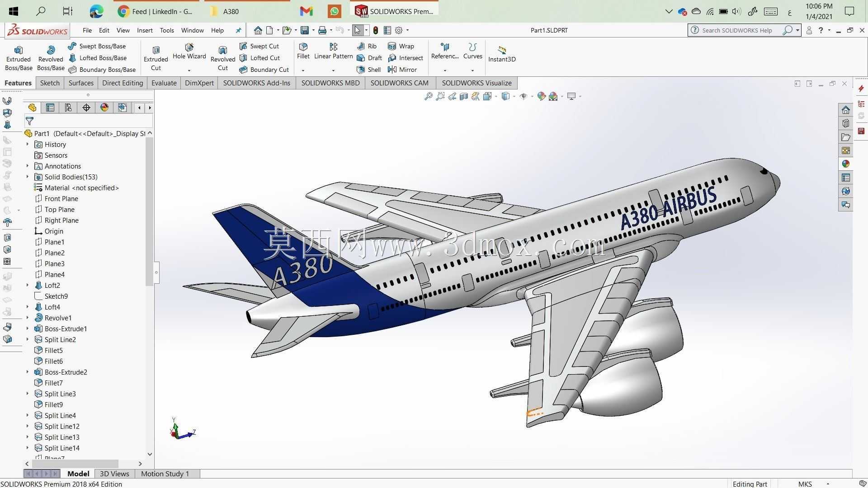The image size is (868, 488).
Task: Select the Revolved Cut tool
Action: click(x=223, y=58)
